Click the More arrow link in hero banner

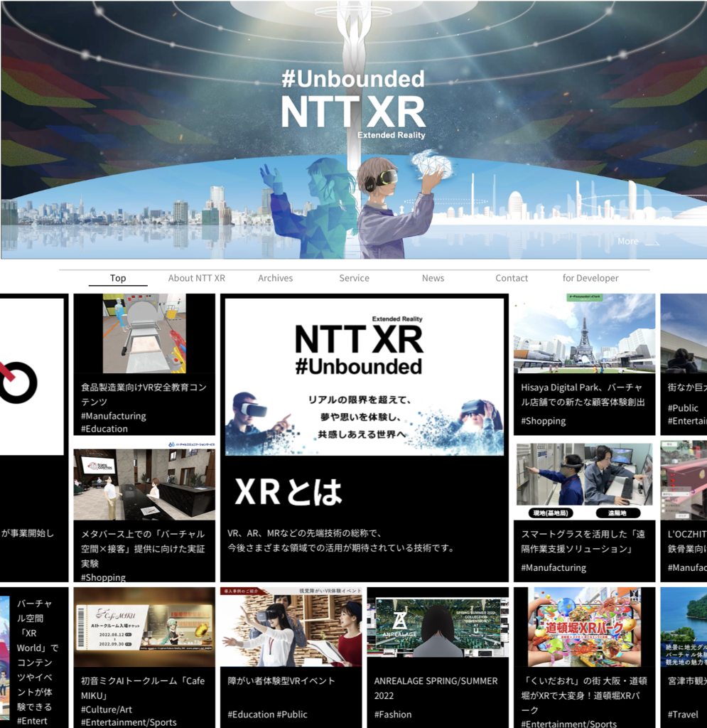[638, 242]
